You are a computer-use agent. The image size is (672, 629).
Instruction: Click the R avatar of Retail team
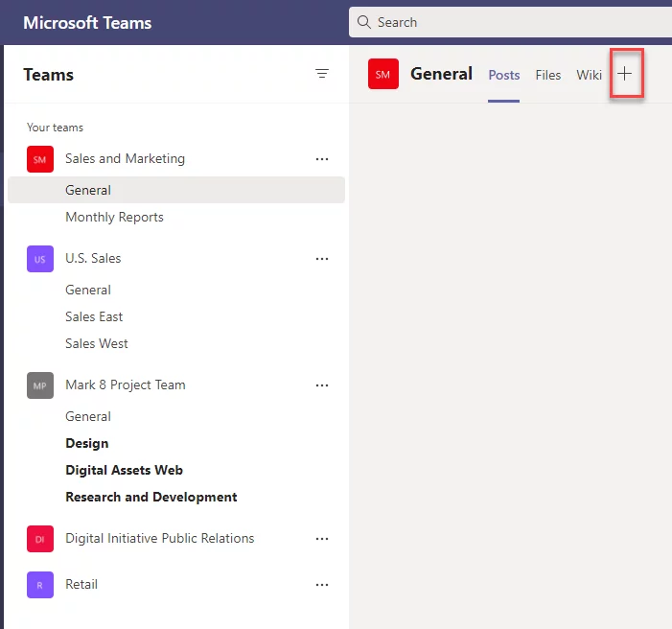pyautogui.click(x=40, y=585)
